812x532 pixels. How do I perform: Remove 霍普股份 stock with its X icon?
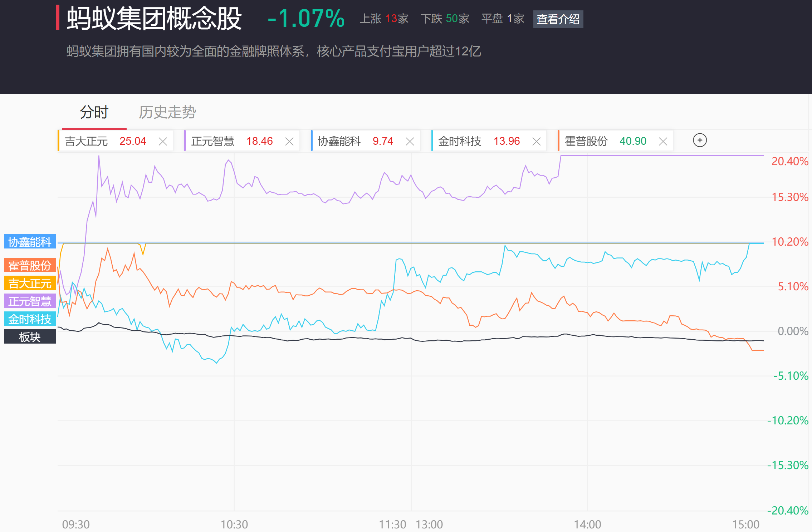tap(663, 142)
